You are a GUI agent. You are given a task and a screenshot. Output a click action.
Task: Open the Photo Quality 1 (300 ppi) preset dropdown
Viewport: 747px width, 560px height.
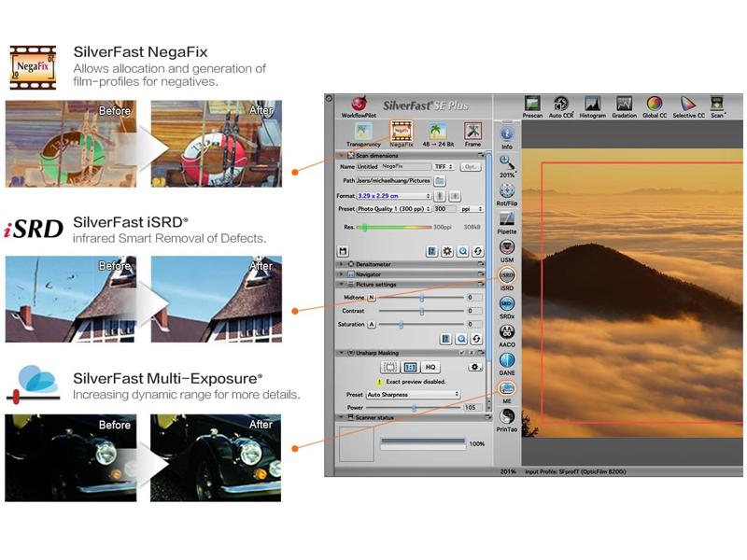[394, 209]
